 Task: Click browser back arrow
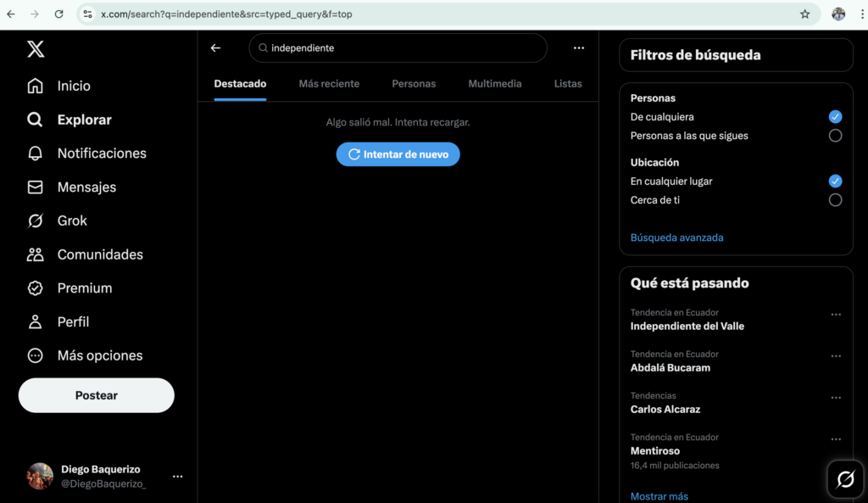point(11,14)
